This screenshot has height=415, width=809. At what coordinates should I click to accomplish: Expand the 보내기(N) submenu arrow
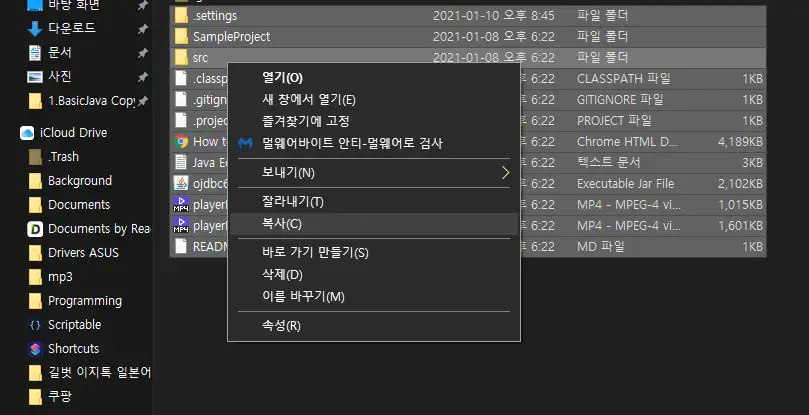coord(505,173)
